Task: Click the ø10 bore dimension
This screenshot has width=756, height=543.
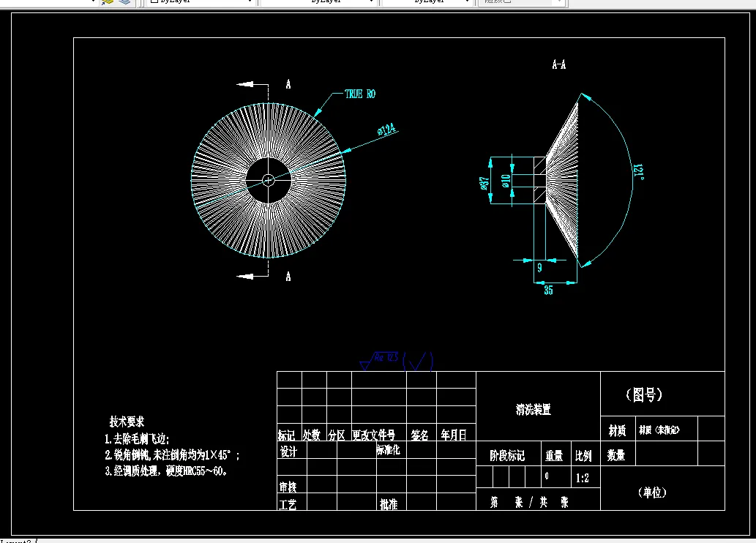Action: click(505, 181)
